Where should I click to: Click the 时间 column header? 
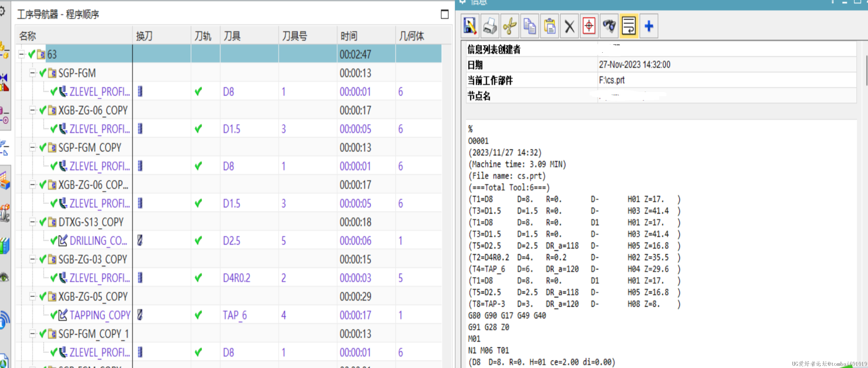[366, 36]
